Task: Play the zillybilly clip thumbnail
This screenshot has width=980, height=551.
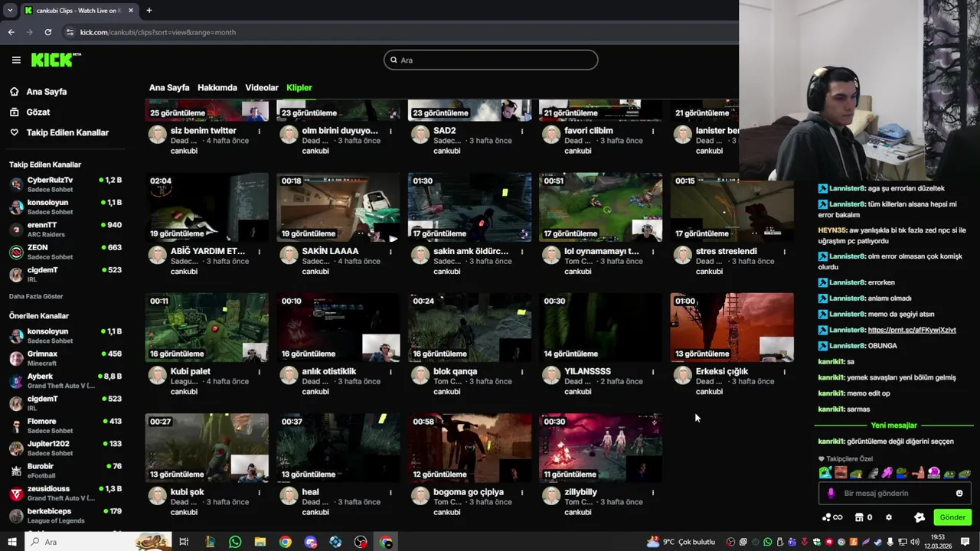Action: click(x=600, y=448)
